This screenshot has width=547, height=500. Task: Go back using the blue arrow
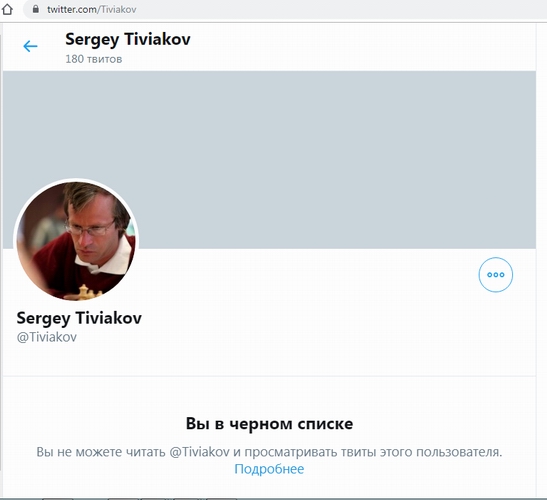pyautogui.click(x=30, y=46)
